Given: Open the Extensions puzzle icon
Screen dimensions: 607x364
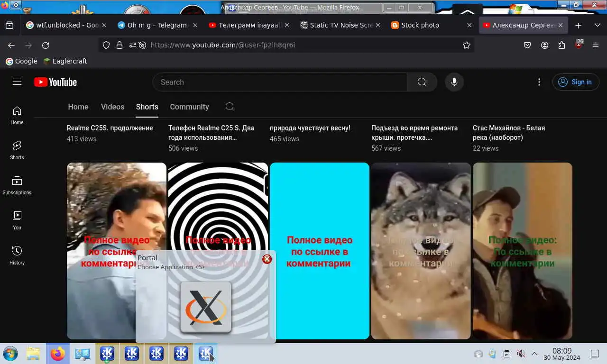Looking at the screenshot, I should click(x=561, y=45).
